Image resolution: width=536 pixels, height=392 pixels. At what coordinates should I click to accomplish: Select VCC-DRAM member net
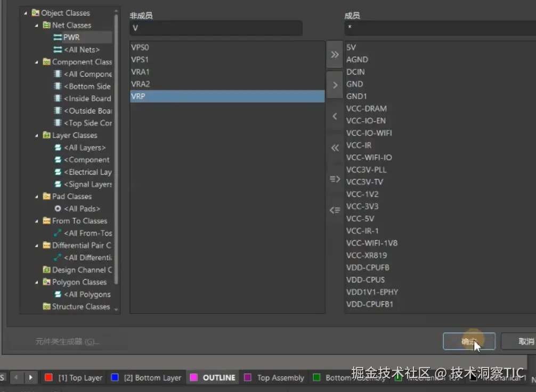click(367, 109)
